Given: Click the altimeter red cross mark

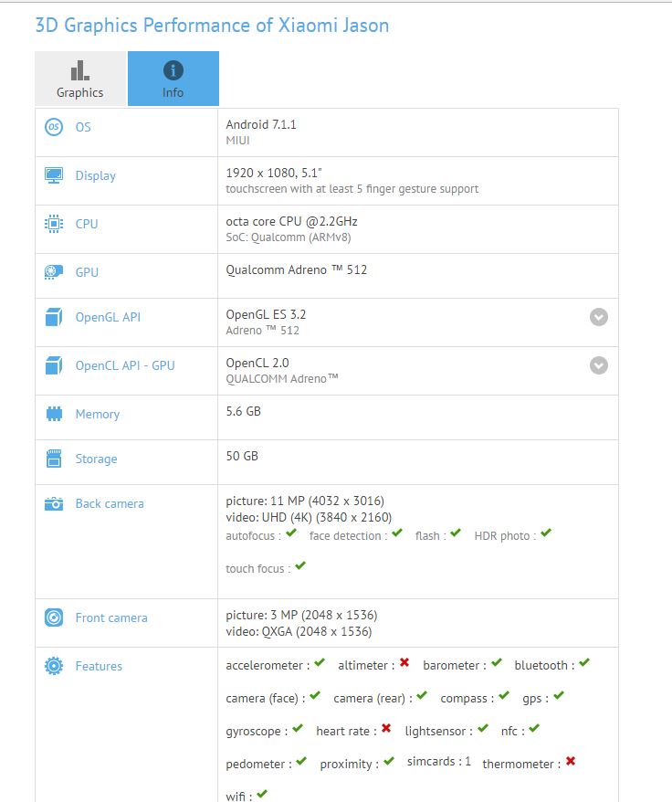Looking at the screenshot, I should [404, 662].
